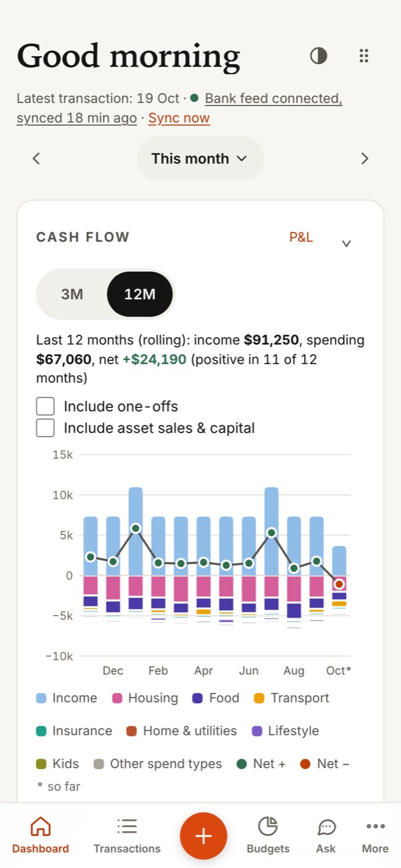Go to next period with right arrow
Viewport: 401px width, 868px height.
364,158
